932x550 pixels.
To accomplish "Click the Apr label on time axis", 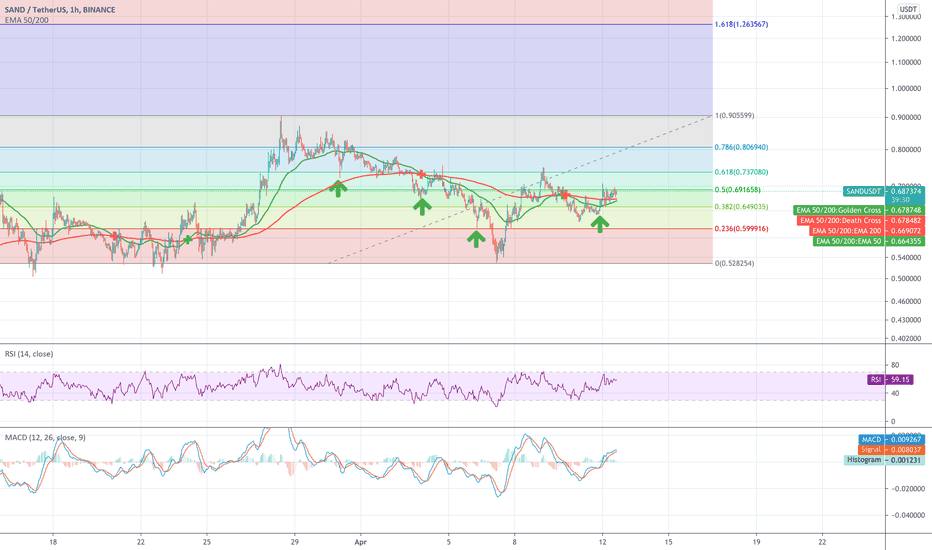I will tap(360, 542).
